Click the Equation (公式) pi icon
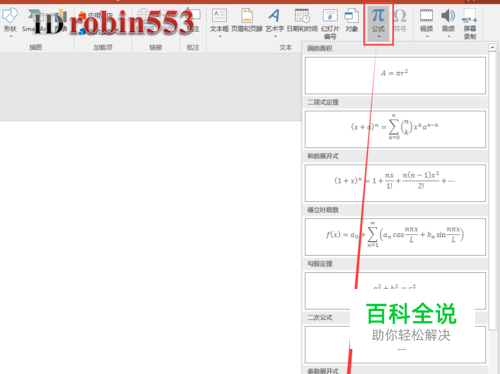Viewport: 500px width, 374px height. pyautogui.click(x=378, y=15)
